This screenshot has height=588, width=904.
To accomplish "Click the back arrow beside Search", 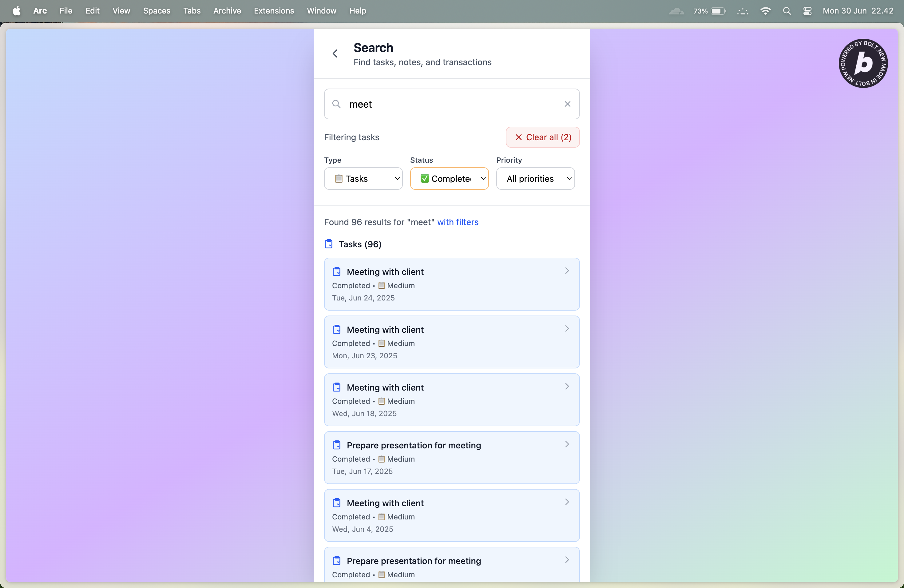I will click(335, 54).
